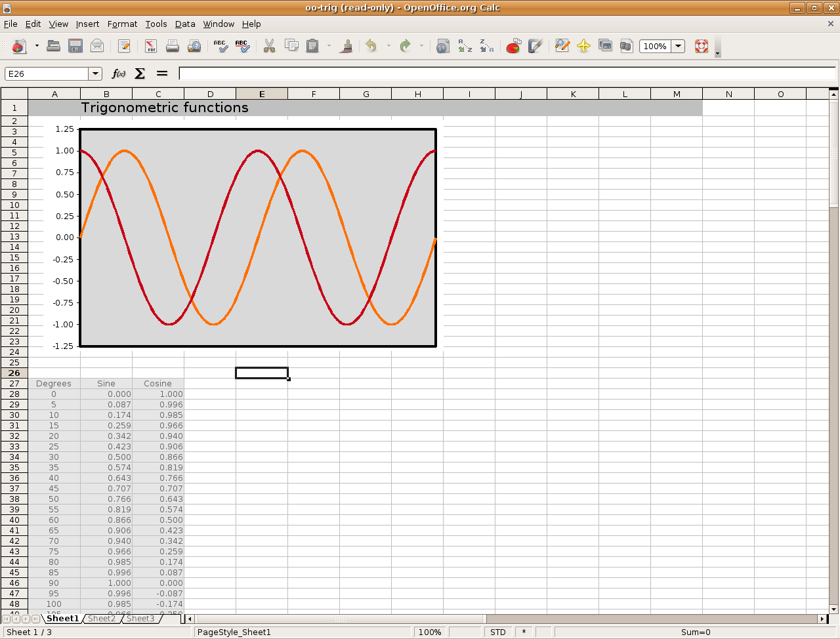Expand the New document dropdown arrow
The height and width of the screenshot is (639, 840).
(x=37, y=46)
